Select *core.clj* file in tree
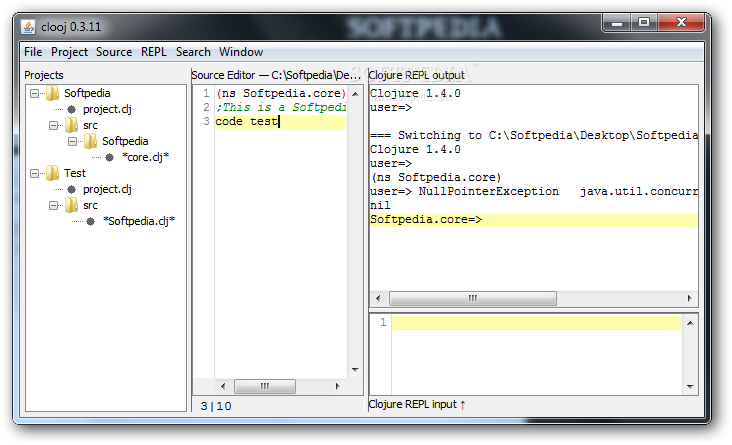This screenshot has height=445, width=732. pos(145,157)
